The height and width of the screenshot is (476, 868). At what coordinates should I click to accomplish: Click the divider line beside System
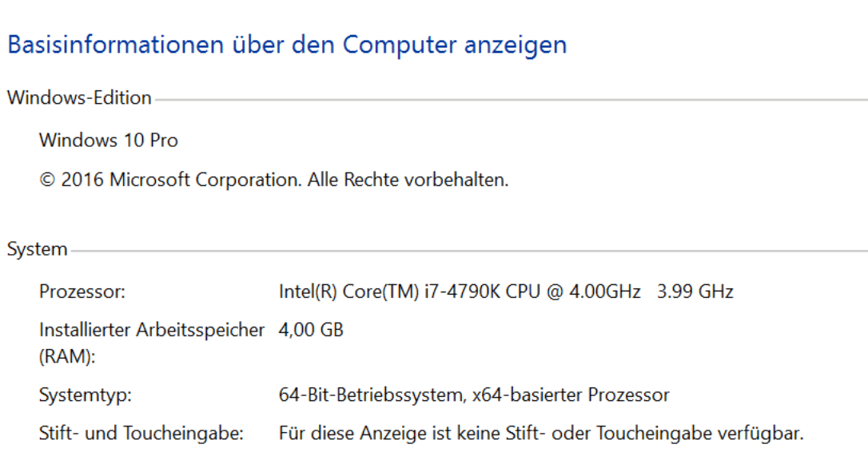coord(469,251)
